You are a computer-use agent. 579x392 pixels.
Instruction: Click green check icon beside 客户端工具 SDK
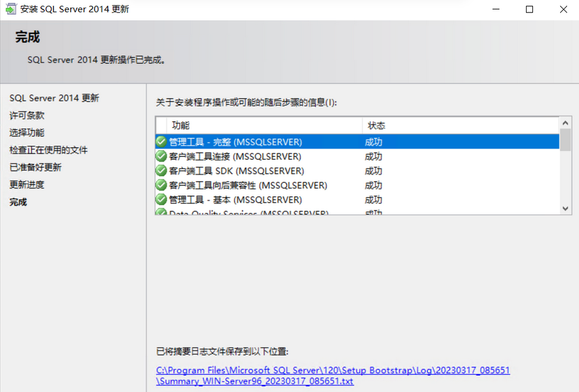pos(161,170)
